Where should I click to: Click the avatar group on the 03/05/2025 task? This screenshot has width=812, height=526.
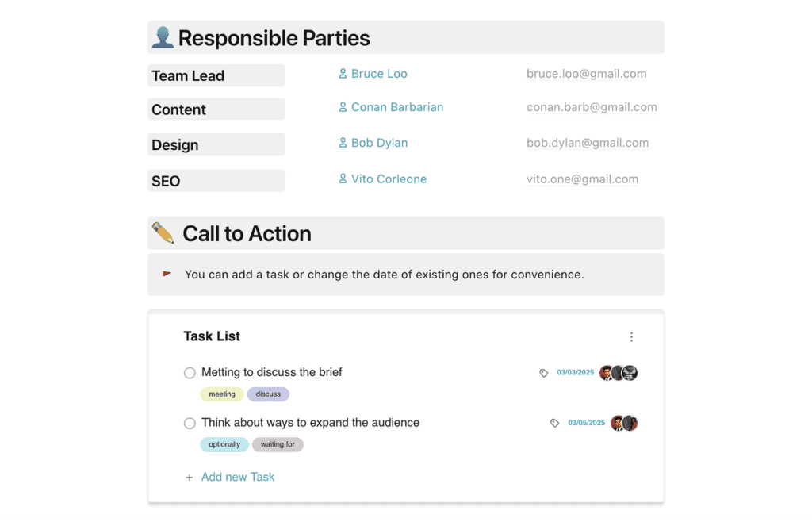(624, 423)
